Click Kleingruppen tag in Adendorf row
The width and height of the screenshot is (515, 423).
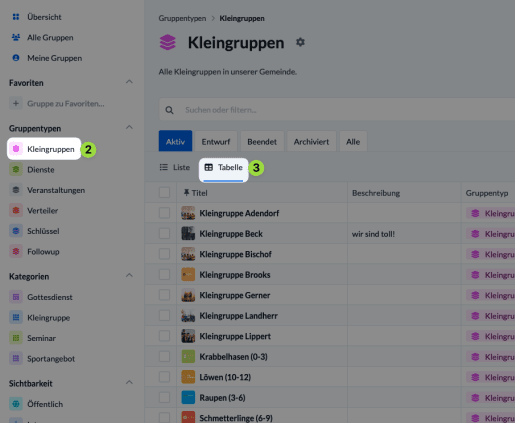point(491,213)
